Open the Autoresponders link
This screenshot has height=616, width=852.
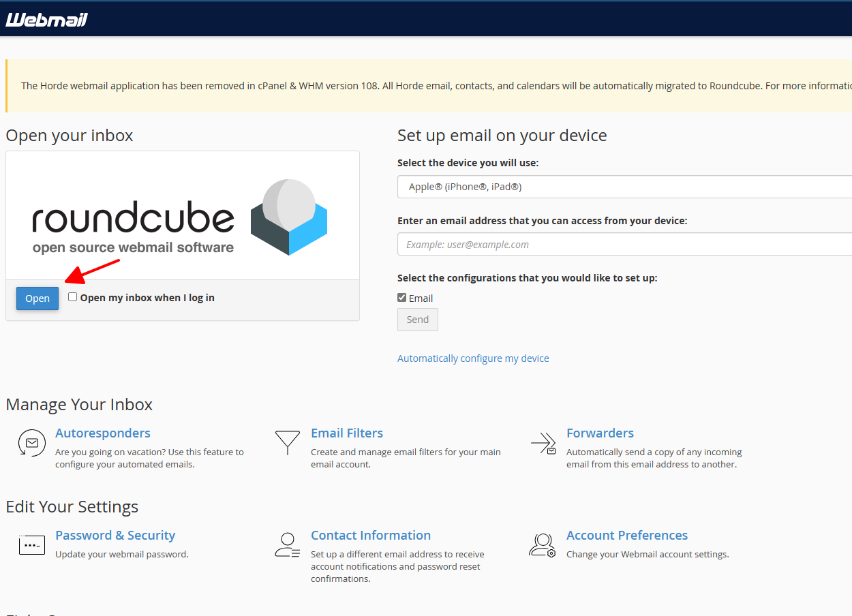point(103,433)
